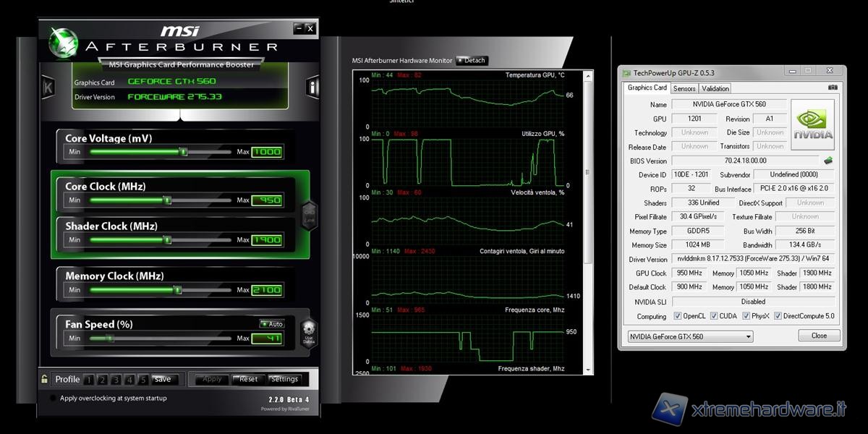Click the Kombustor K icon

[x=48, y=88]
